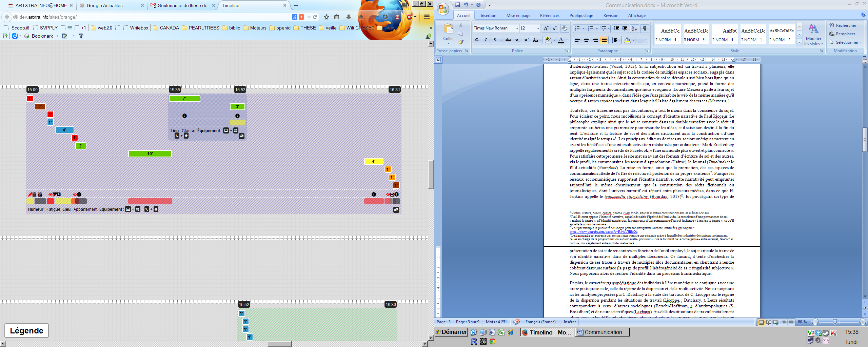This screenshot has width=868, height=347.
Task: Open Firefox downloads arrow icon
Action: coord(348,17)
